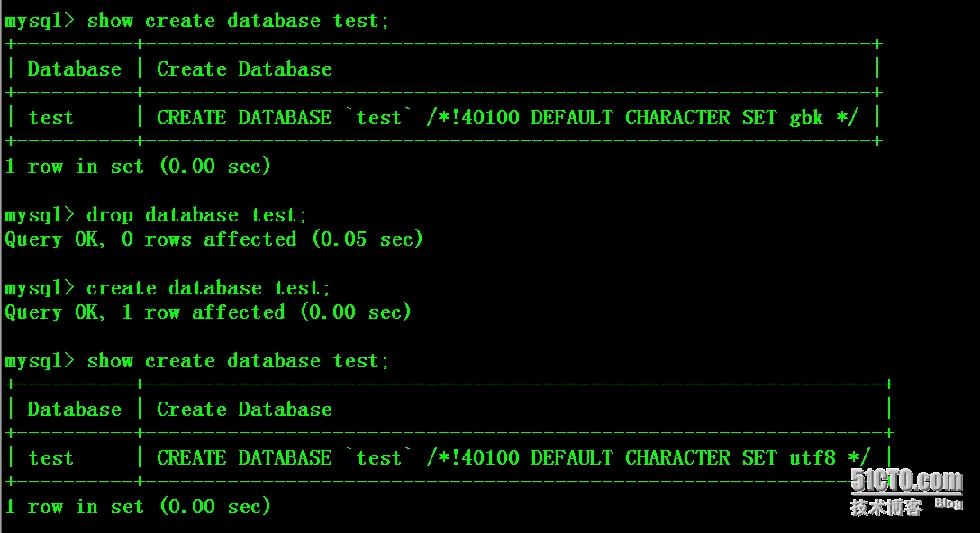980x533 pixels.
Task: Click the 'Create Database' header above the utf8 row
Action: pos(244,410)
